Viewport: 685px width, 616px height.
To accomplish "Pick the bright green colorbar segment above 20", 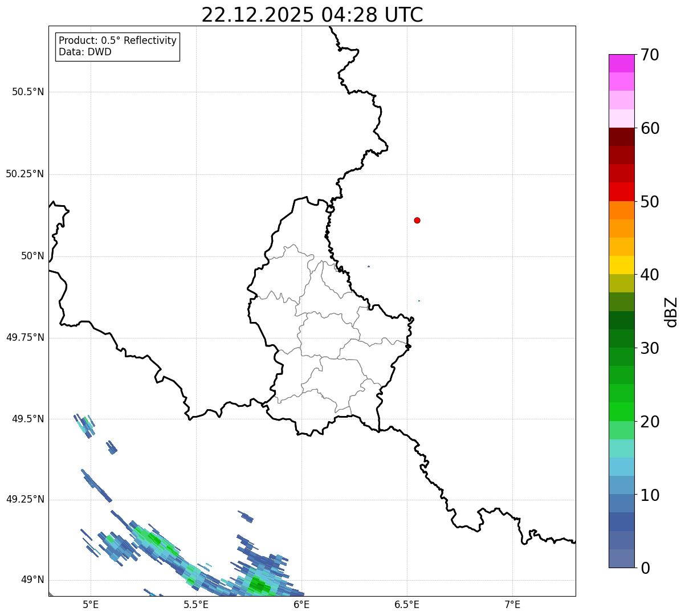I will coord(621,412).
